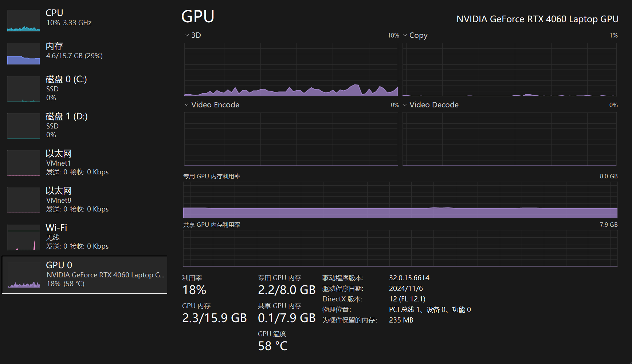Viewport: 632px width, 364px height.
Task: Open the Copy engine graph dropdown
Action: pos(405,35)
